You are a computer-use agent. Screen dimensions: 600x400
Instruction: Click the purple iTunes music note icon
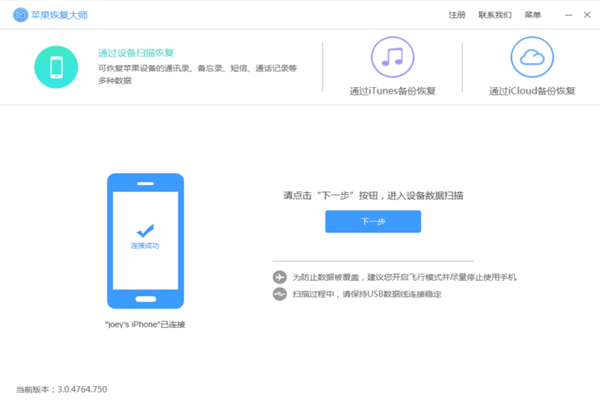392,57
